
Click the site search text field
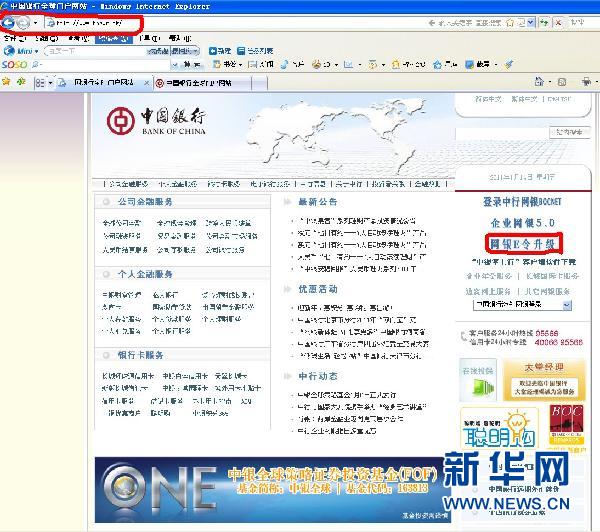click(x=502, y=133)
